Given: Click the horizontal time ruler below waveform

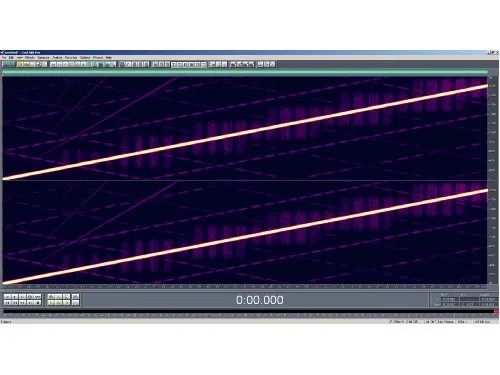Looking at the screenshot, I should pos(245,286).
